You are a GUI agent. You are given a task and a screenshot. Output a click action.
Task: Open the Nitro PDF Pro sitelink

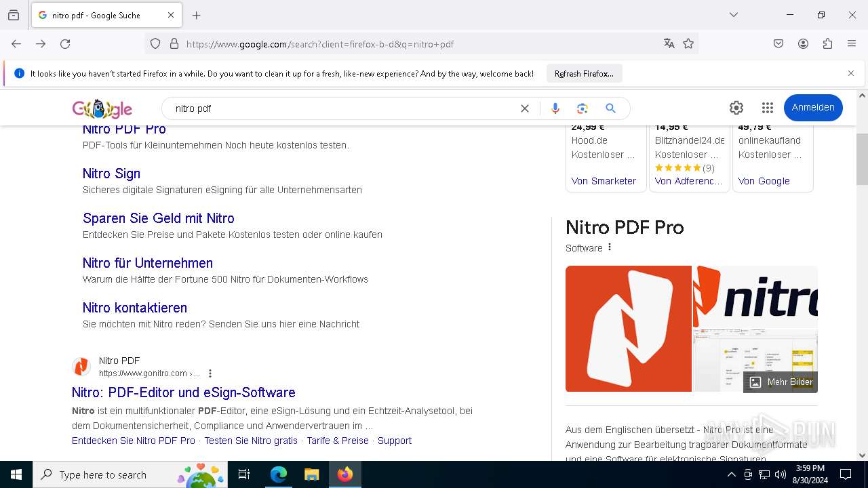coord(124,129)
